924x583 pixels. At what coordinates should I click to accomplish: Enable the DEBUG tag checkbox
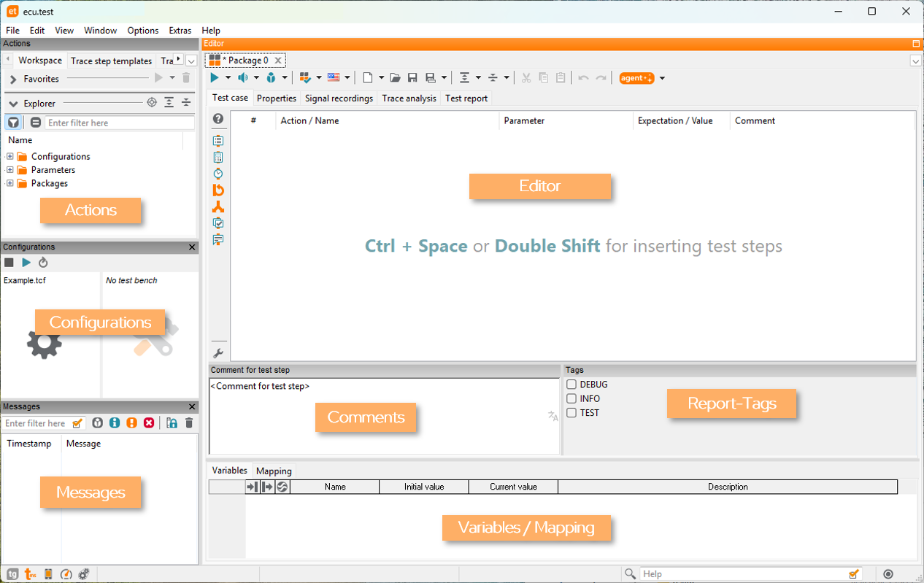click(x=571, y=385)
